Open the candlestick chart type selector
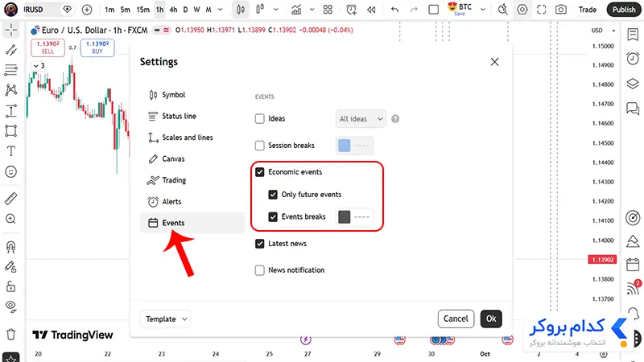Screen dimensions: 644x362 241,10
